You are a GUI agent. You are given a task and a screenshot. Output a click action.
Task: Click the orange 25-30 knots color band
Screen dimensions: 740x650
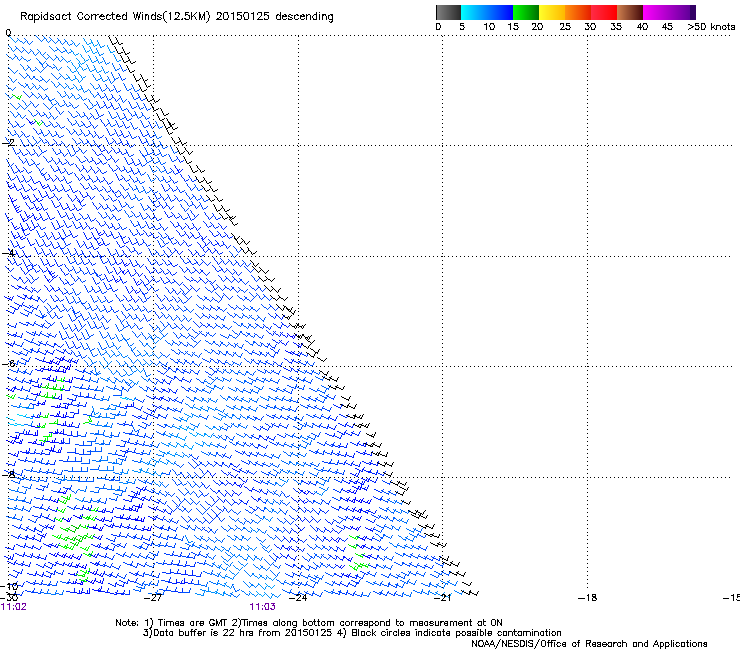(x=578, y=12)
